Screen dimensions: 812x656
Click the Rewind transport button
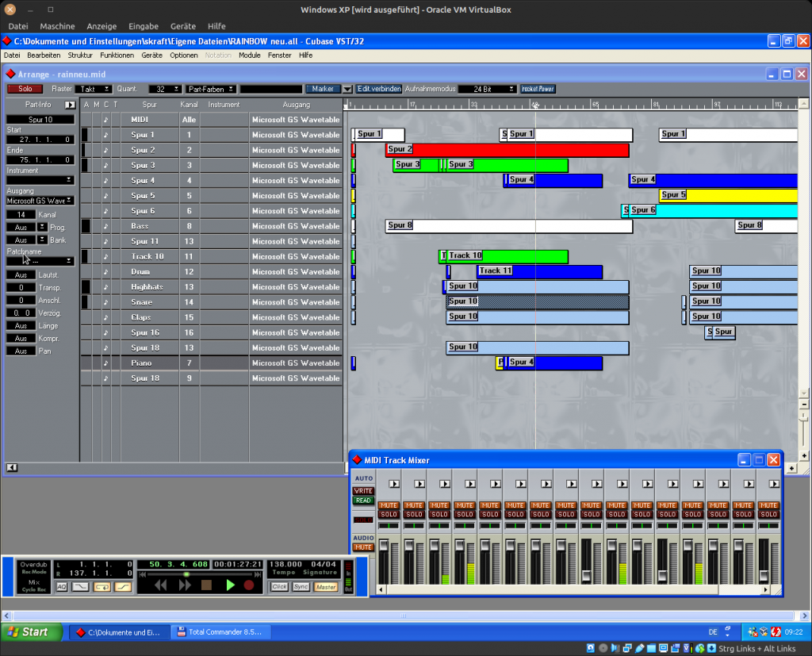tap(161, 585)
